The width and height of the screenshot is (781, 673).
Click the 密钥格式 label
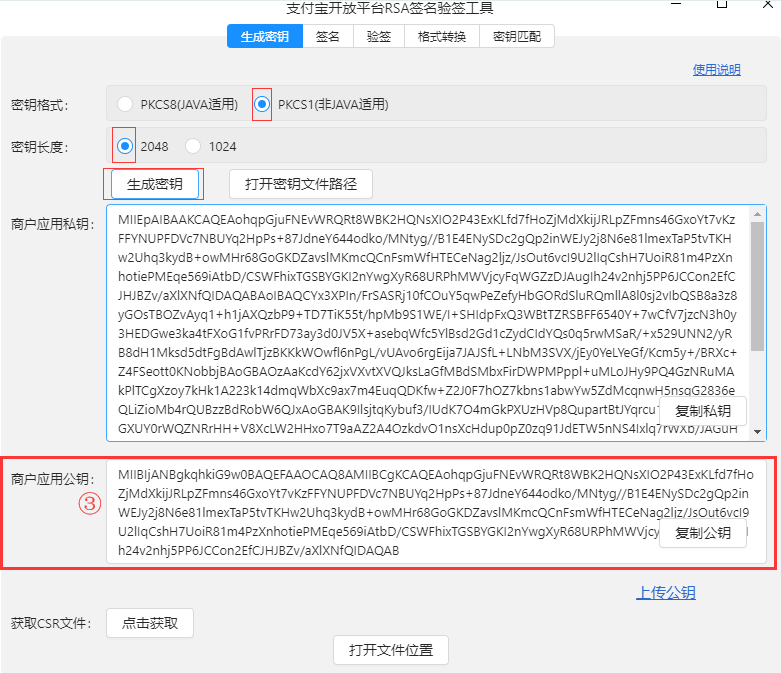pos(39,105)
